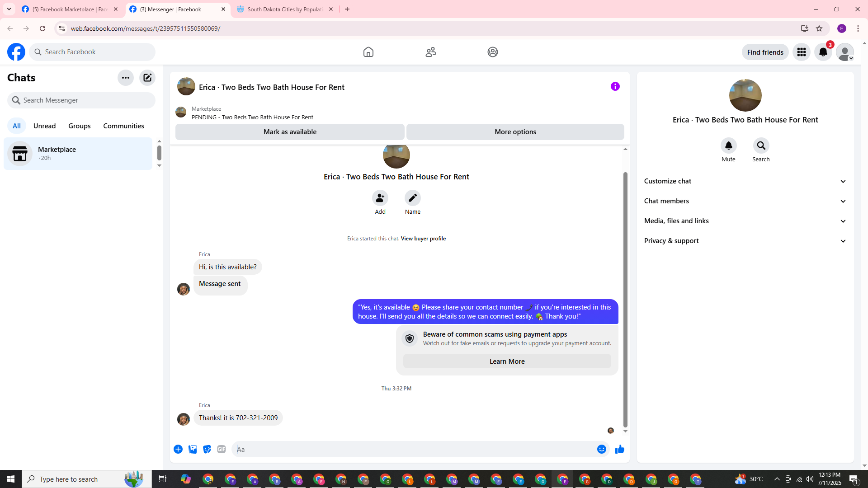Open the Groups icon in top navigation
This screenshot has width=868, height=488.
point(493,52)
